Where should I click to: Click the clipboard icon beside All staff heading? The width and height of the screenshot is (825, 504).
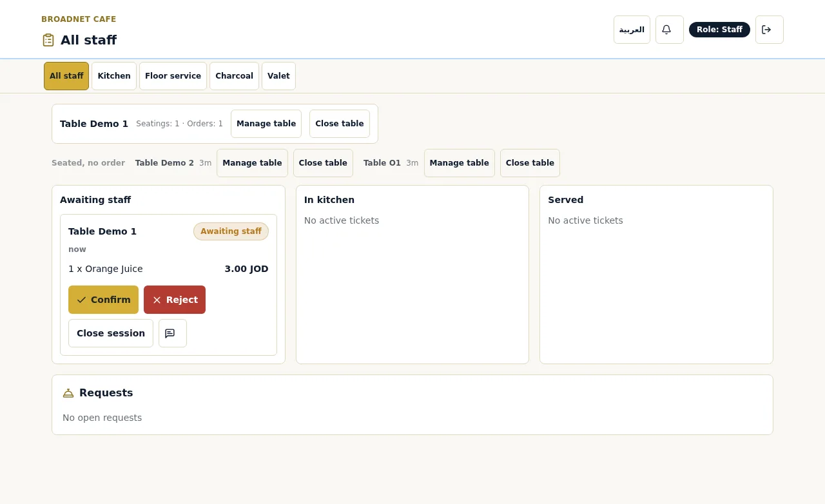(48, 40)
